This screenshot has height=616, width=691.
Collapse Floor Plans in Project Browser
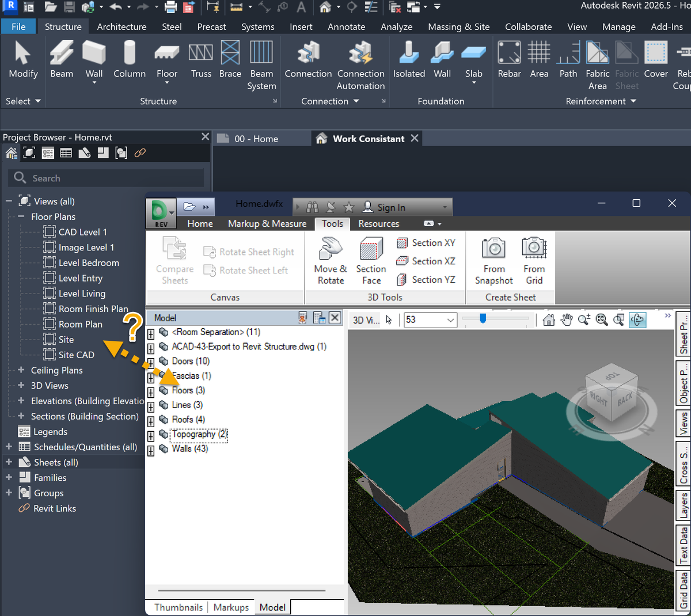[x=21, y=216]
